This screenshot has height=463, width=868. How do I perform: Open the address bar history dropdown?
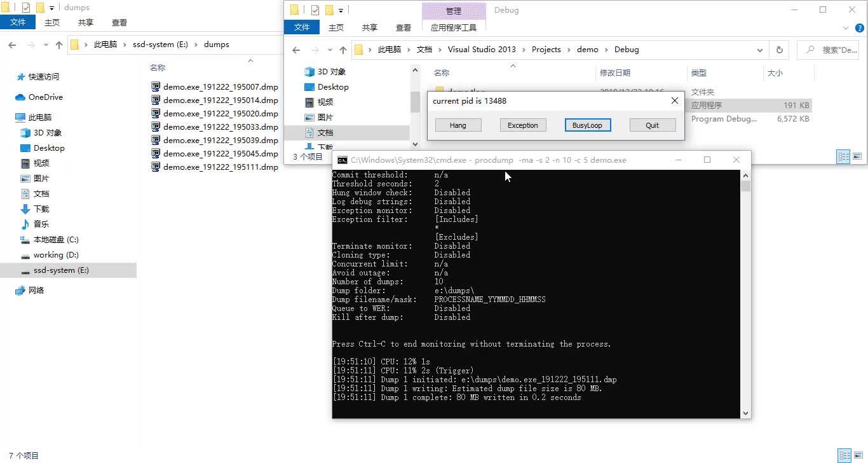[760, 50]
